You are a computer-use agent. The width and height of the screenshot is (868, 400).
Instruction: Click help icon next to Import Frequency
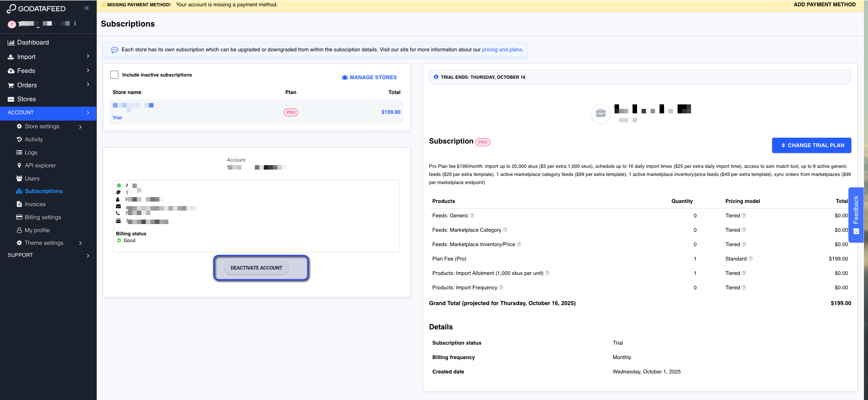501,288
